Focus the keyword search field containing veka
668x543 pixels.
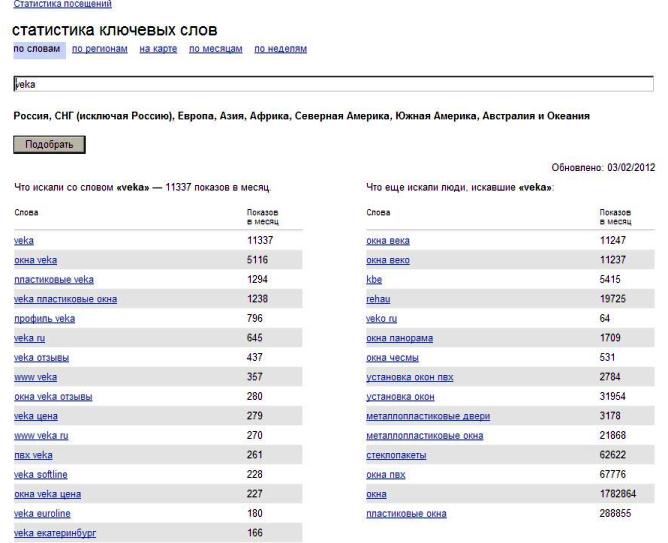[334, 84]
